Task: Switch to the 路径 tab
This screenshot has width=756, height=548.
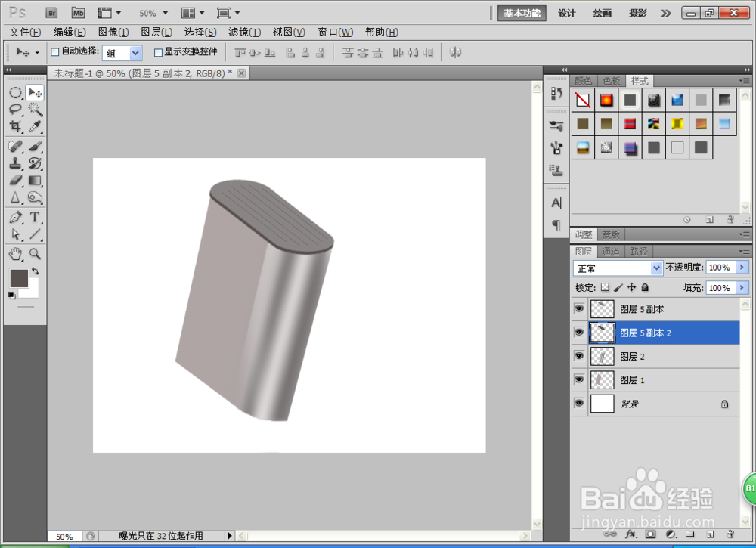Action: coord(639,251)
